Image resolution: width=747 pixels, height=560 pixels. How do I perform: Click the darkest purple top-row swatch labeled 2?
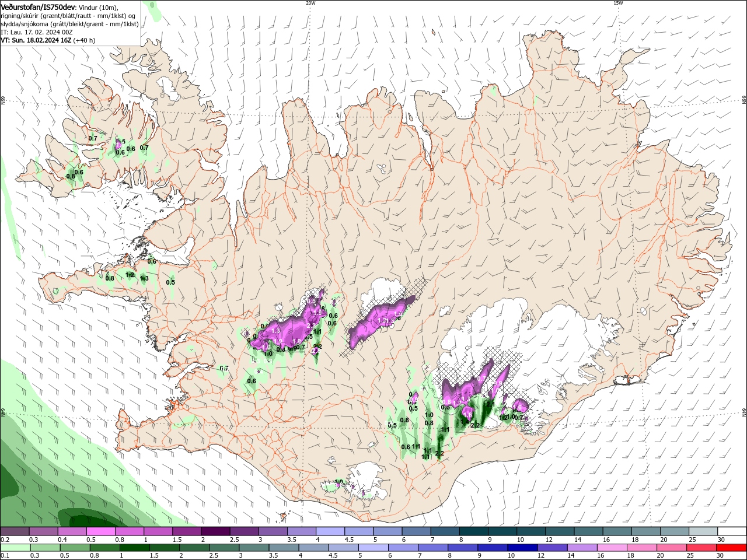click(x=215, y=531)
